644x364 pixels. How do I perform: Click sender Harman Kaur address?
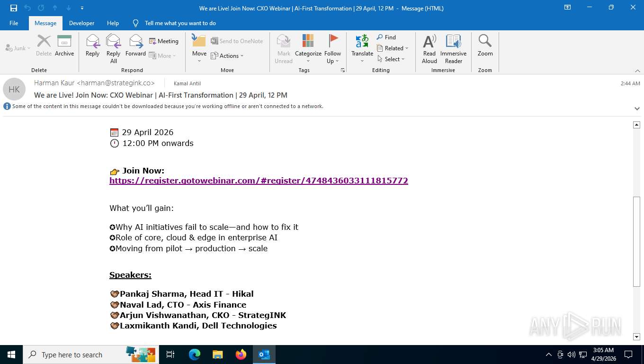click(x=95, y=83)
